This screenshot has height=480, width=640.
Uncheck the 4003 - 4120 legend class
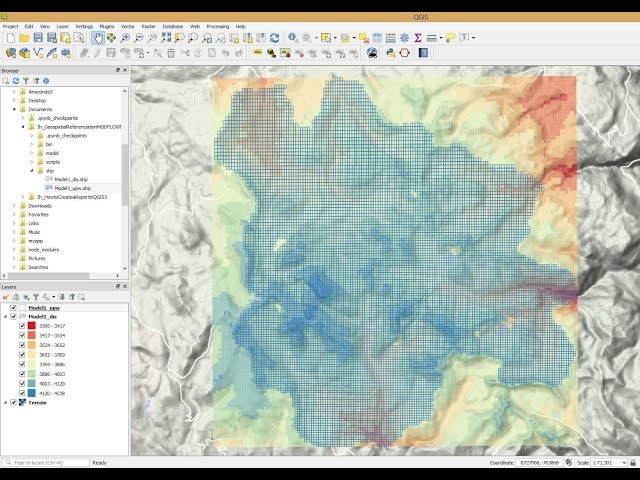[22, 384]
